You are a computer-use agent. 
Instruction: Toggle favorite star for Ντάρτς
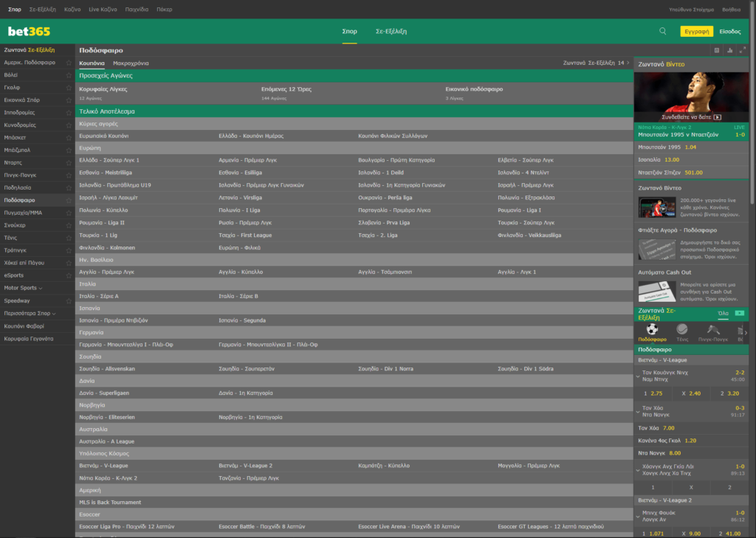(69, 163)
